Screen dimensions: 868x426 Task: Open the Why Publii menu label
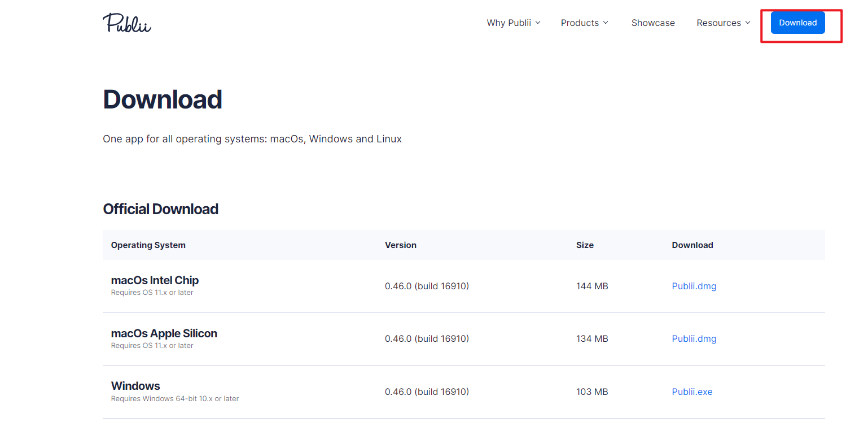pos(508,23)
